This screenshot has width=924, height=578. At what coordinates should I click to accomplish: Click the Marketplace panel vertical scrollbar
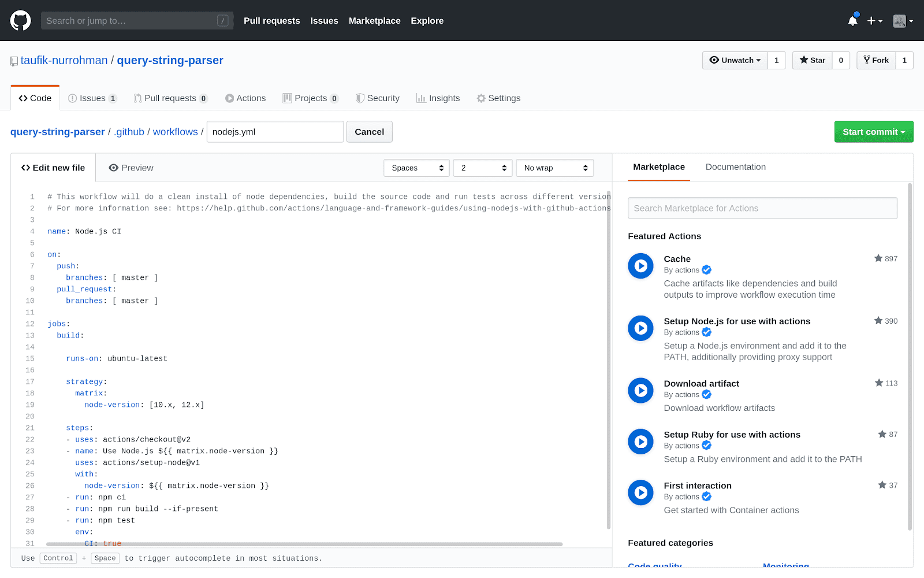[910, 357]
